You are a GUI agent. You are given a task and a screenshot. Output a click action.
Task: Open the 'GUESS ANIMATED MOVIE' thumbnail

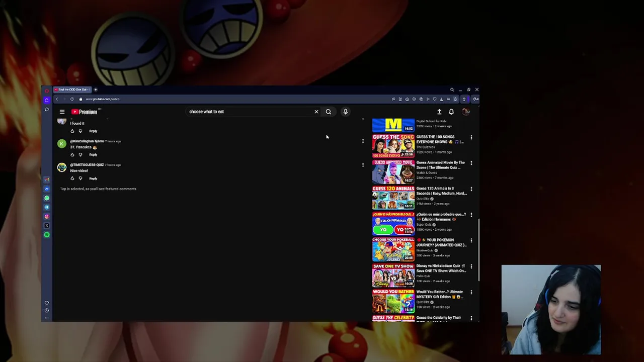coord(393,171)
